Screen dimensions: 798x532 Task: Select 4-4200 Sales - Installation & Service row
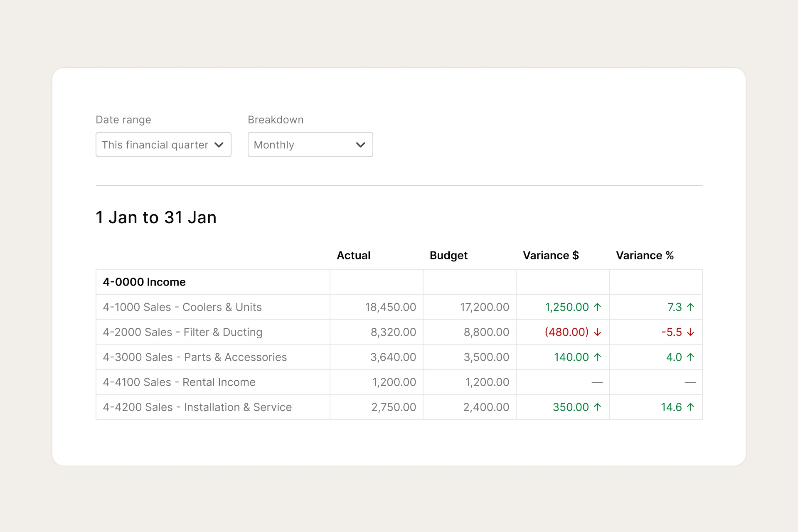399,406
